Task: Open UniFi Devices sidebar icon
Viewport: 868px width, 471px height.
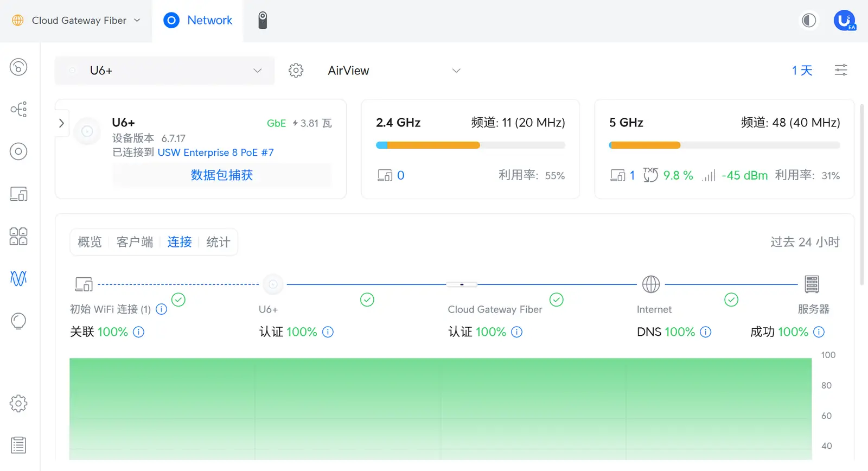Action: pyautogui.click(x=18, y=151)
